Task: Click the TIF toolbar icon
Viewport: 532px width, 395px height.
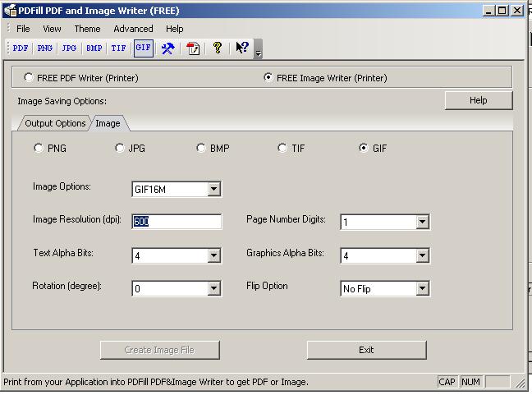Action: (x=118, y=48)
